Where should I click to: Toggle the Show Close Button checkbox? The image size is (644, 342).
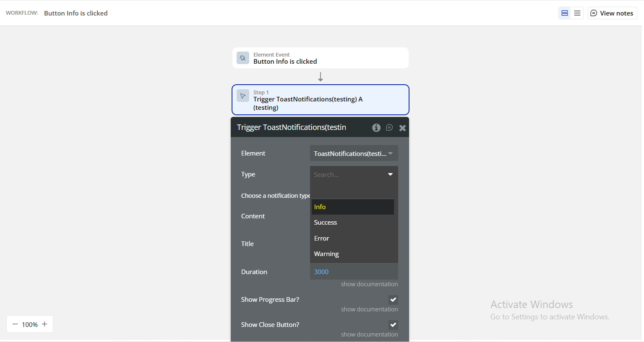[393, 325]
